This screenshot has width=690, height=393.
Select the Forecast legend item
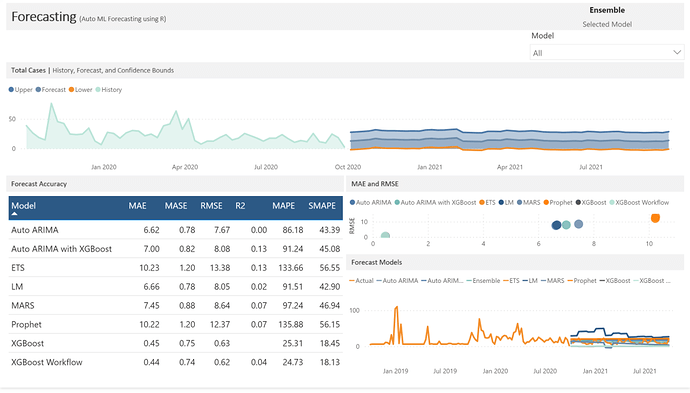51,90
